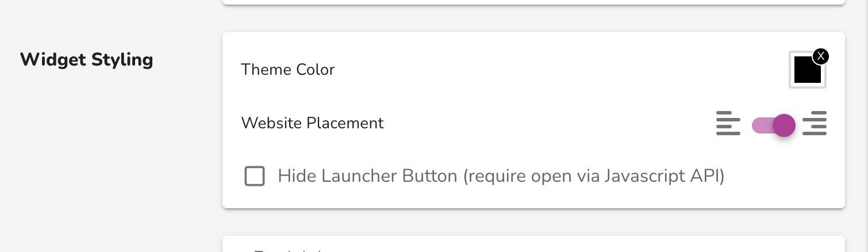
Task: Click blank space inside the Widget Styling card
Action: pos(517,95)
